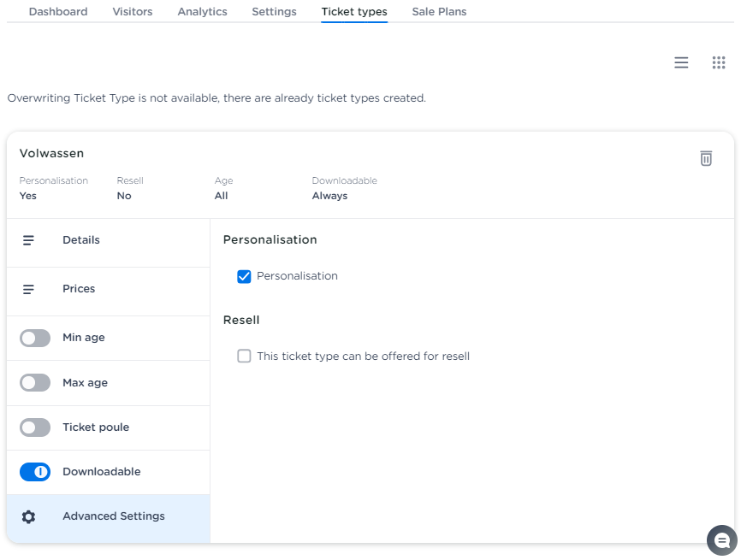The height and width of the screenshot is (560, 747).
Task: Switch to list view layout icon
Action: point(681,62)
